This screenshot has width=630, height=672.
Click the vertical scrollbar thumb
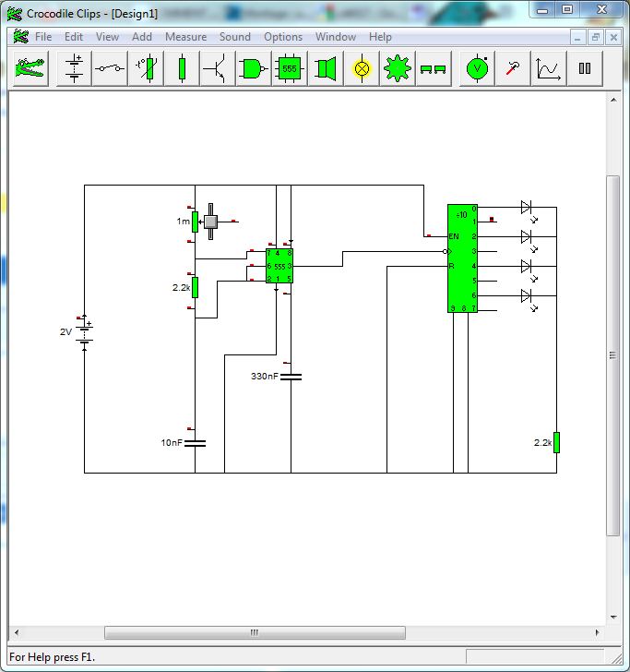tap(613, 355)
